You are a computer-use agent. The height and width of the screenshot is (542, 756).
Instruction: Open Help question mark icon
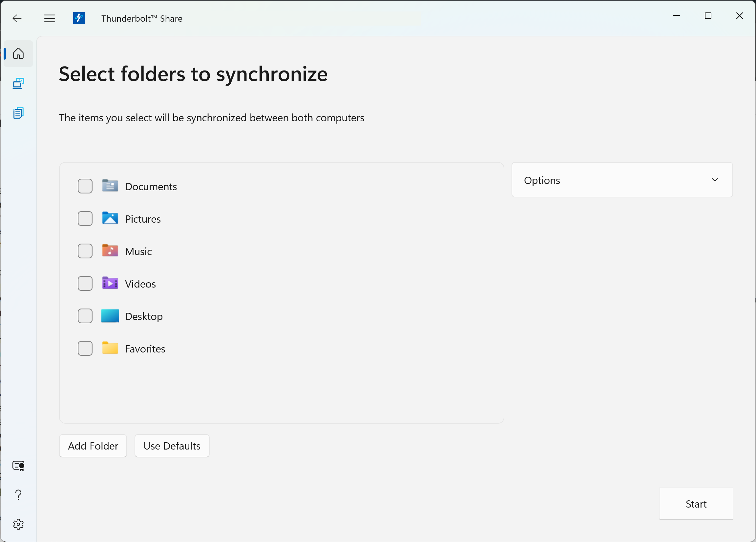(x=18, y=495)
